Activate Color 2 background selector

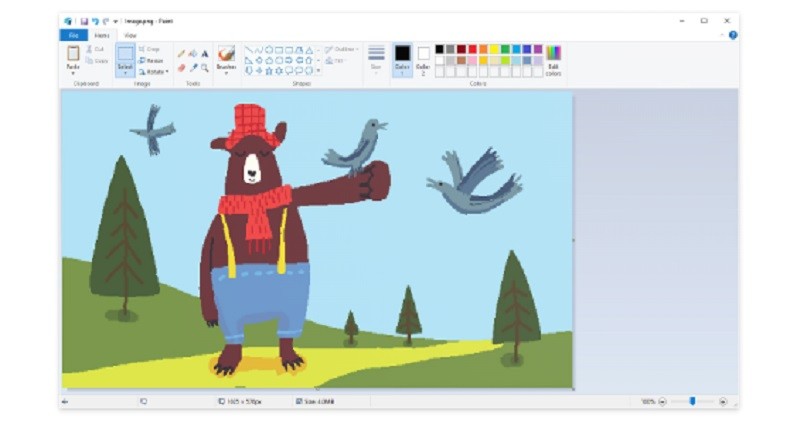coord(424,58)
